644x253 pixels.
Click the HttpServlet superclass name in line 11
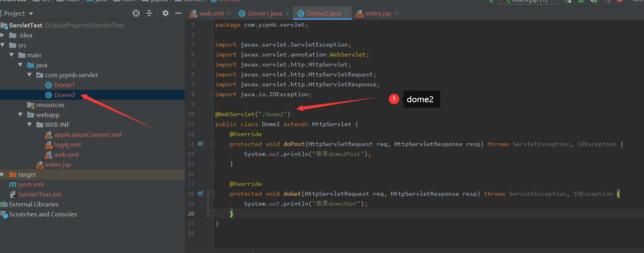tap(332, 124)
